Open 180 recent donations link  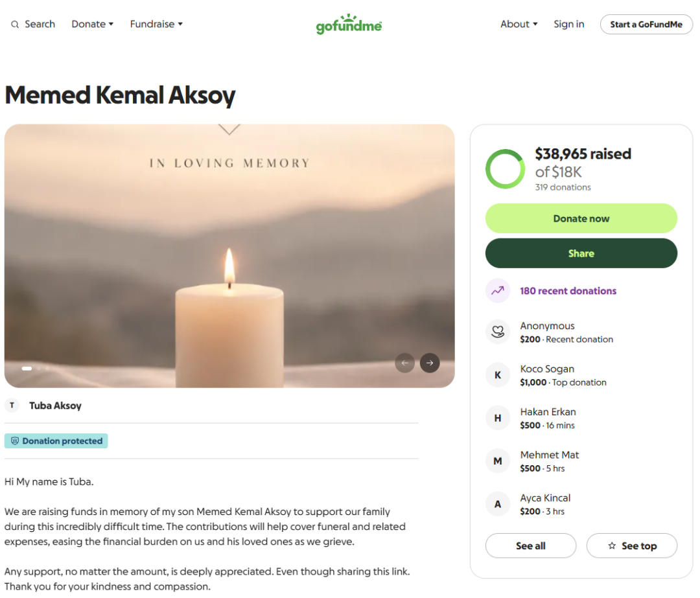[568, 291]
